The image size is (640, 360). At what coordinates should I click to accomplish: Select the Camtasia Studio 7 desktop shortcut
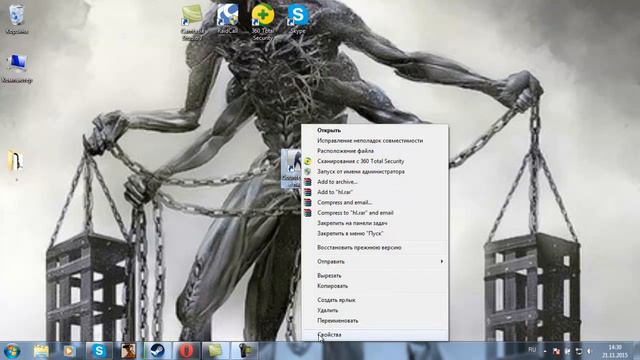coord(192,22)
